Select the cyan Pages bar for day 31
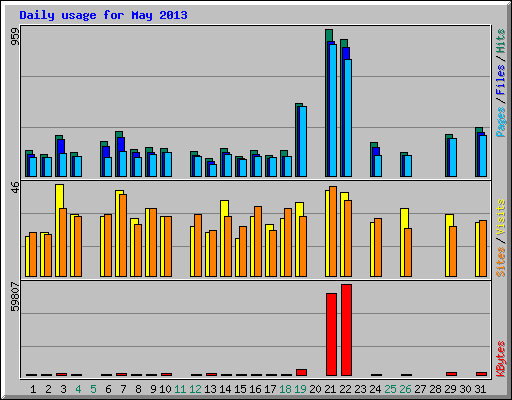The width and height of the screenshot is (512, 400). tap(483, 156)
